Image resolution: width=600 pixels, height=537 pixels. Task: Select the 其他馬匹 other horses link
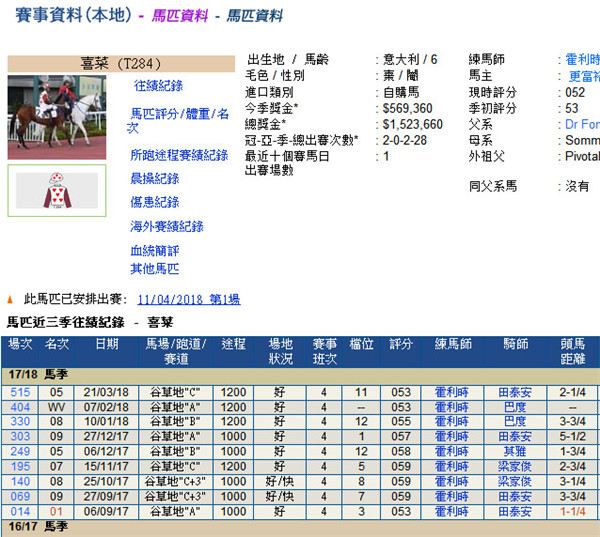pyautogui.click(x=154, y=268)
